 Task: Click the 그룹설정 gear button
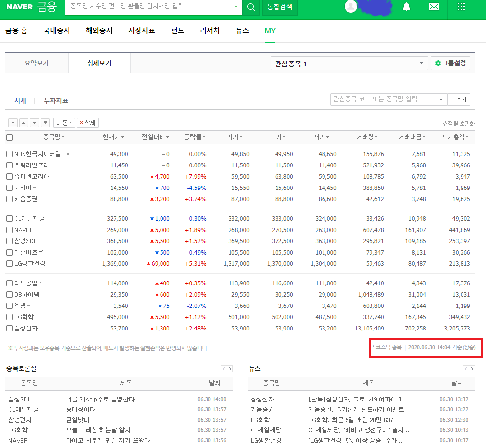pos(450,63)
